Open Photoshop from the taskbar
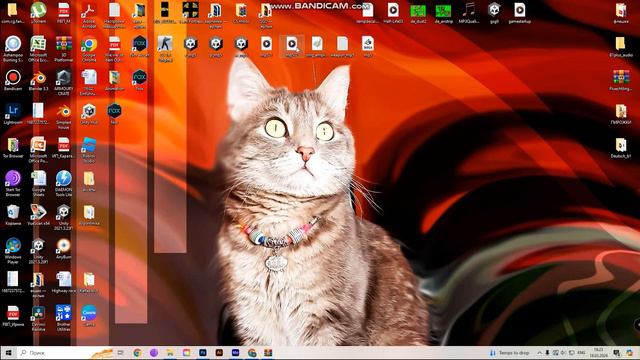 point(203,353)
